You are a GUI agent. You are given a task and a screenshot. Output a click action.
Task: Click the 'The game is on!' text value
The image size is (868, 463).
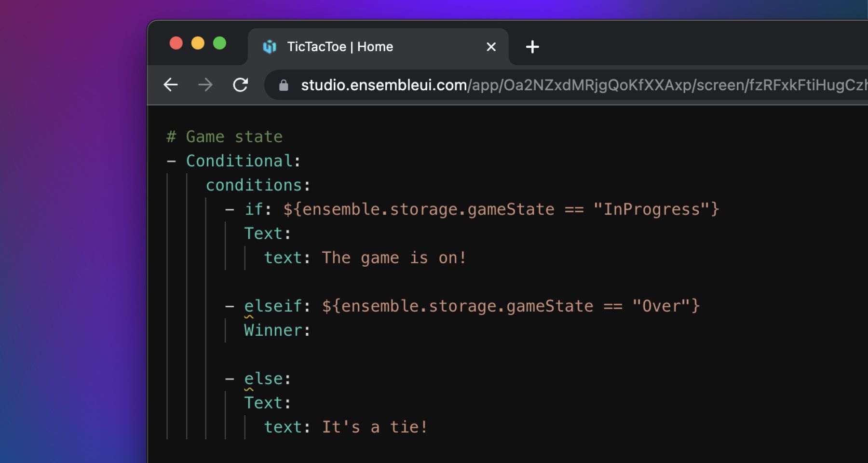(394, 258)
